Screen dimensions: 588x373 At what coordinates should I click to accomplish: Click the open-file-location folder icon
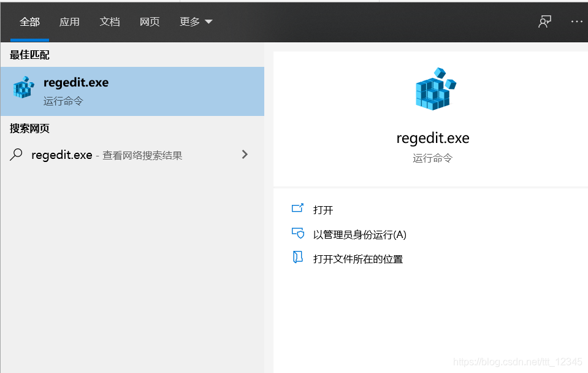[297, 258]
